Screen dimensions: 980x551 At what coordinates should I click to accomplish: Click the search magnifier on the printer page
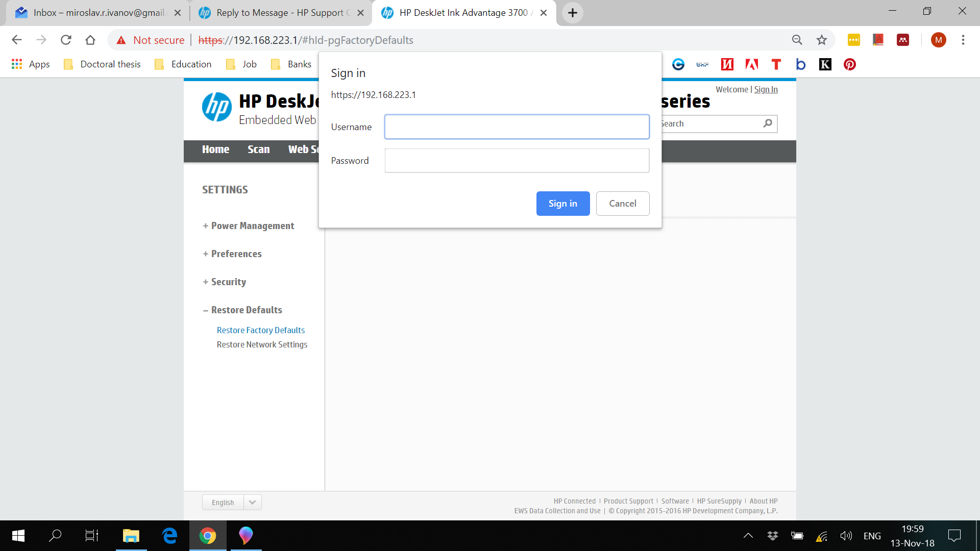click(x=768, y=123)
